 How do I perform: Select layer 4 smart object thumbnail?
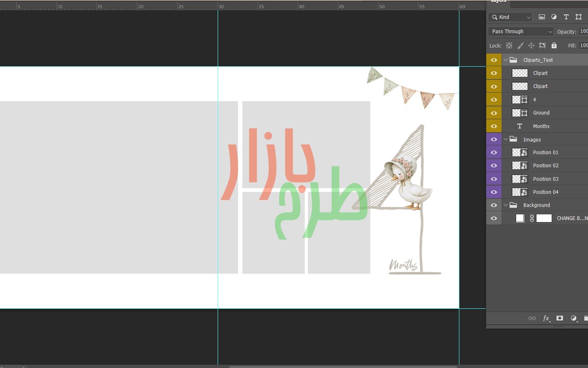(520, 100)
